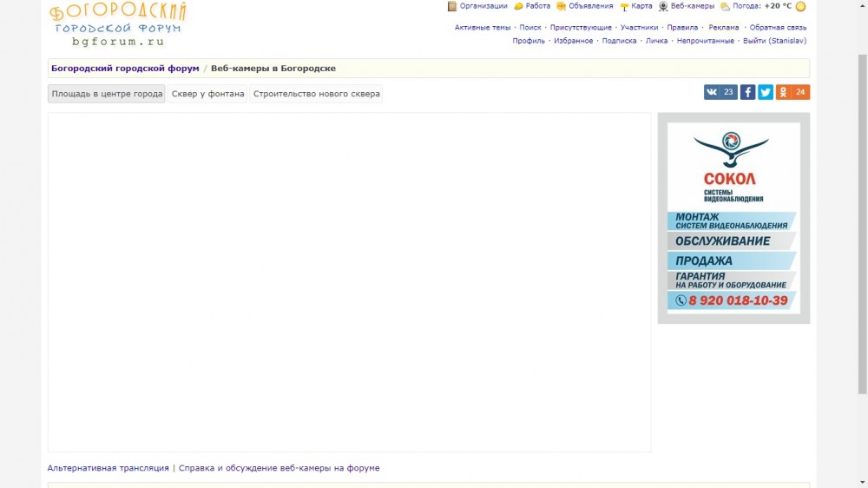
Task: Share the page on Odnoklassniki
Action: pyautogui.click(x=792, y=92)
